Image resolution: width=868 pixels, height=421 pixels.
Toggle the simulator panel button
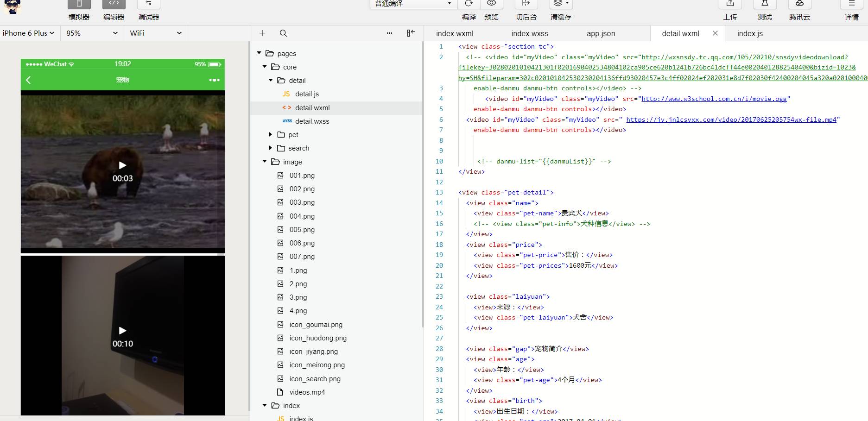[x=79, y=5]
